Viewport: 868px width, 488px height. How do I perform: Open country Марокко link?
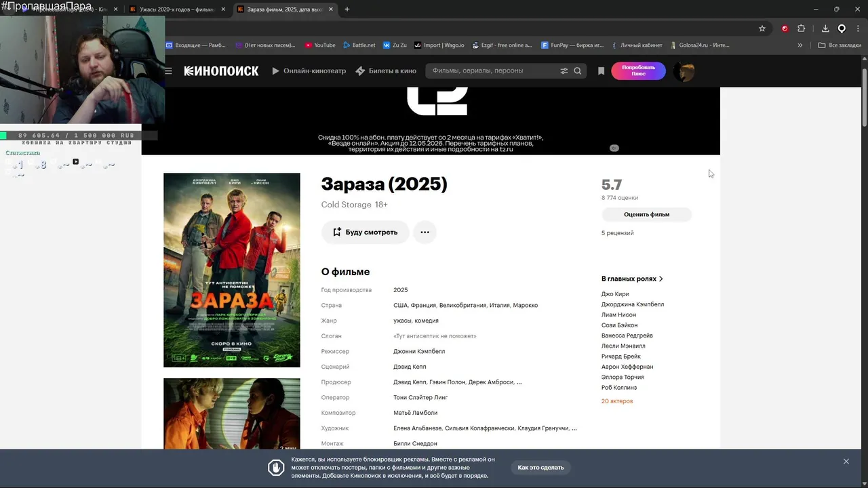point(526,305)
